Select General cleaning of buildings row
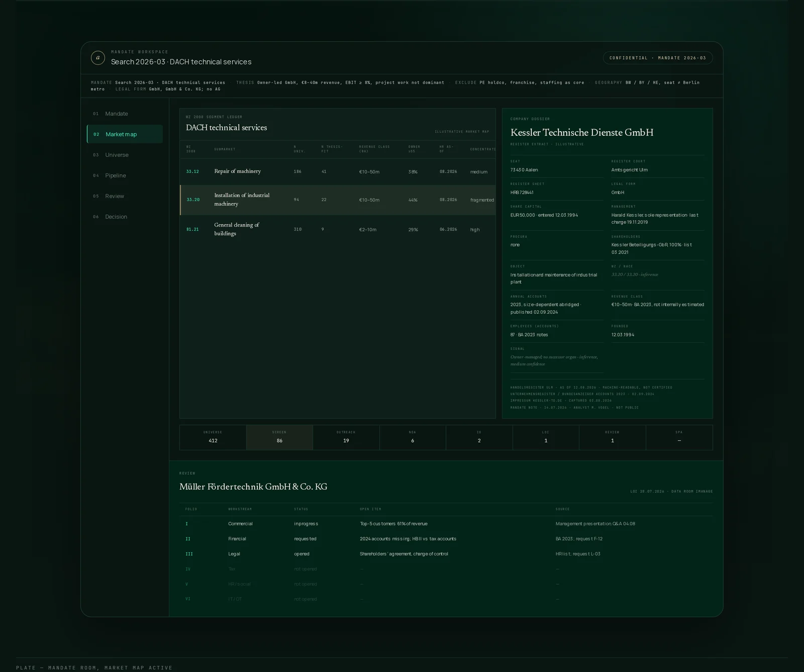This screenshot has width=804, height=672. (x=338, y=229)
